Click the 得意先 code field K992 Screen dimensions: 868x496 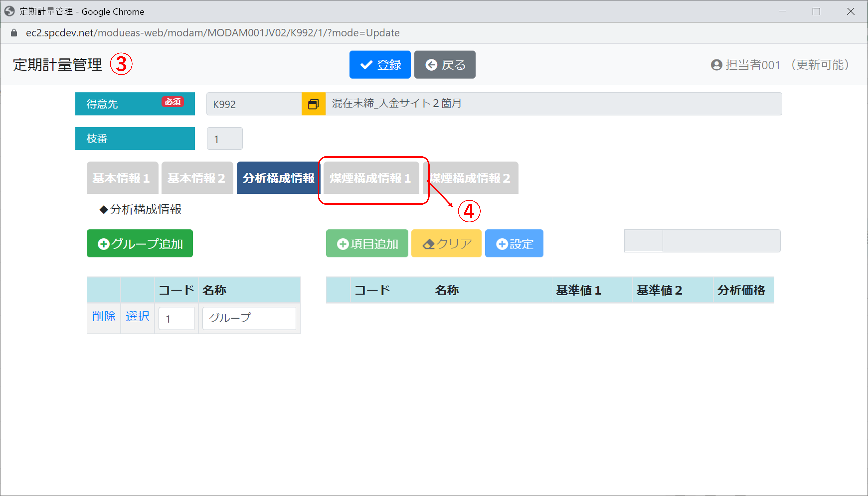click(254, 104)
